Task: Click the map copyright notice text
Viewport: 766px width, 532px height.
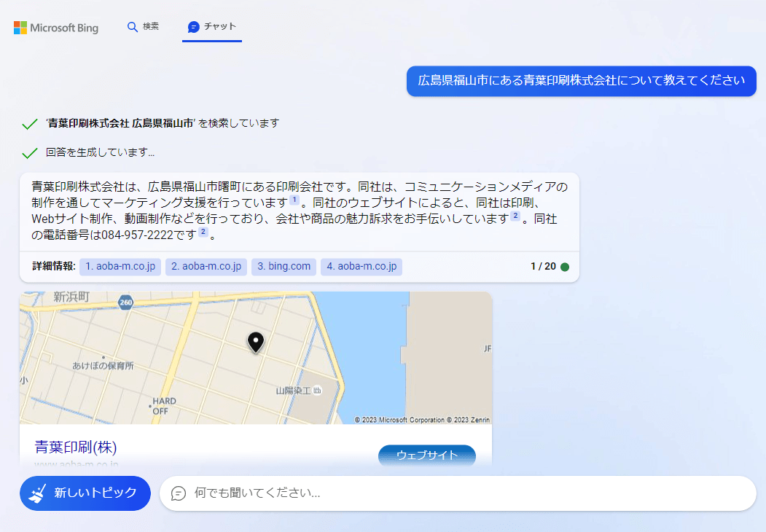Action: 422,420
